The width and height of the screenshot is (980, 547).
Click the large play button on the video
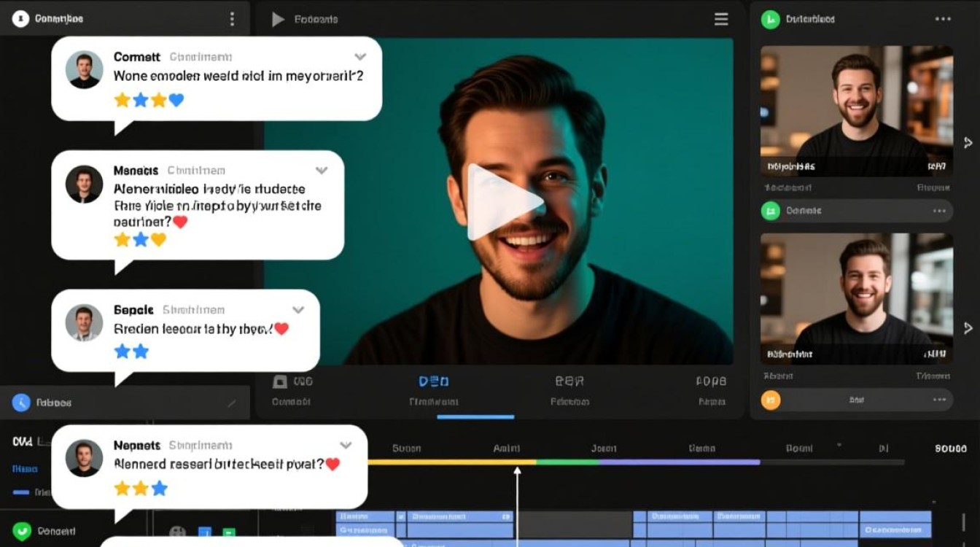[x=503, y=202]
